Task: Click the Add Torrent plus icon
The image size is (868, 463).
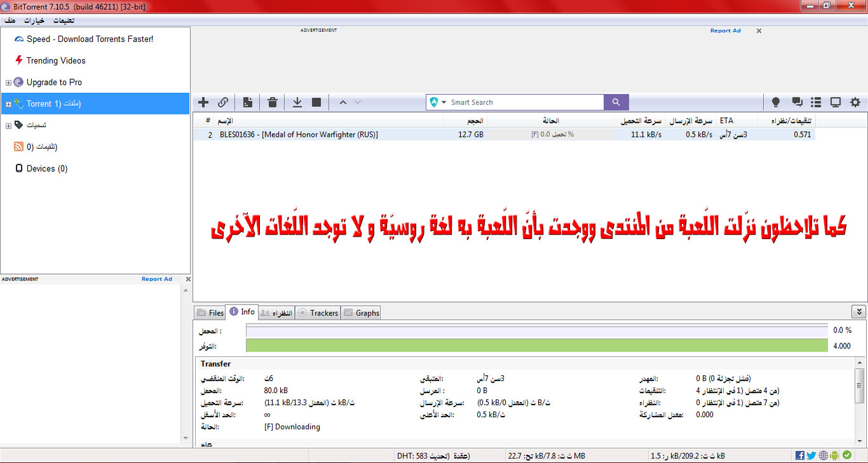Action: click(203, 102)
